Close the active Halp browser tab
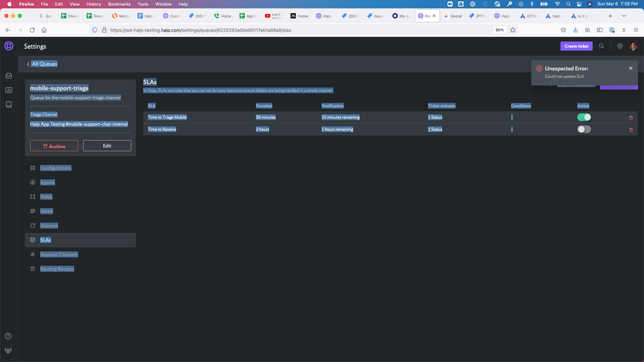Screen dimensions: 644x362 tap(434, 16)
